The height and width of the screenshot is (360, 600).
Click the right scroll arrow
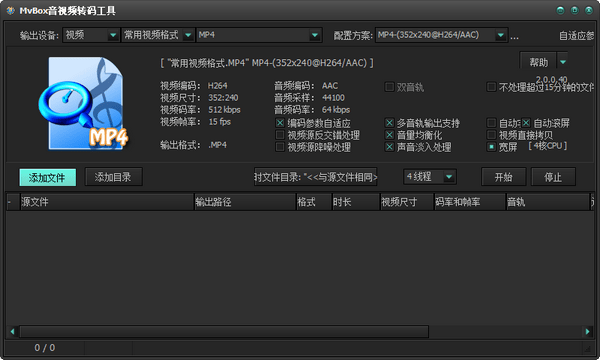[x=587, y=331]
